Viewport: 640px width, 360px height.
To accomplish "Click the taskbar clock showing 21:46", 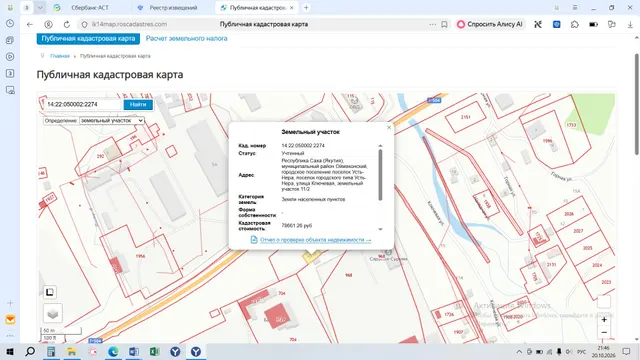I will (x=603, y=351).
